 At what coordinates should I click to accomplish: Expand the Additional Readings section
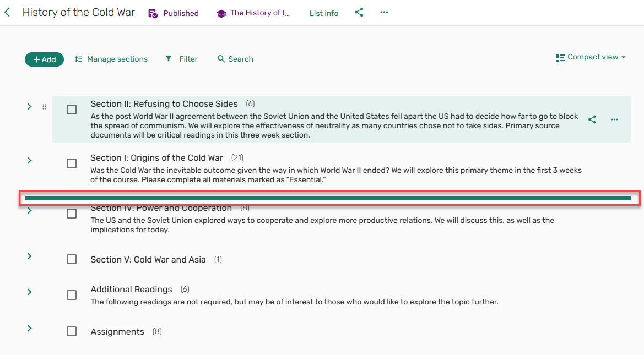[x=30, y=292]
